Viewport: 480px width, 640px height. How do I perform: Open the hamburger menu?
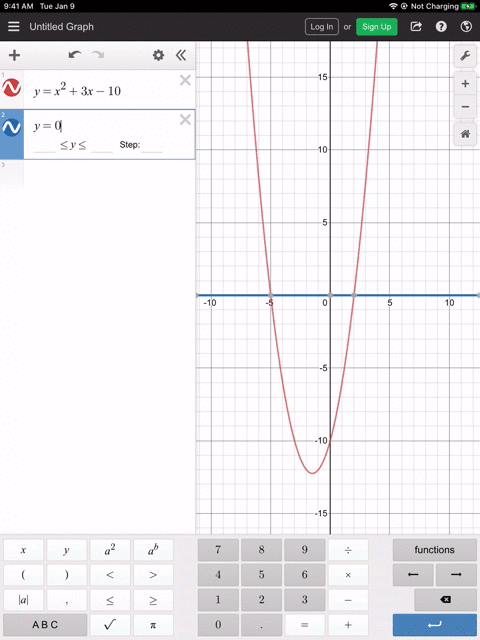(14, 27)
